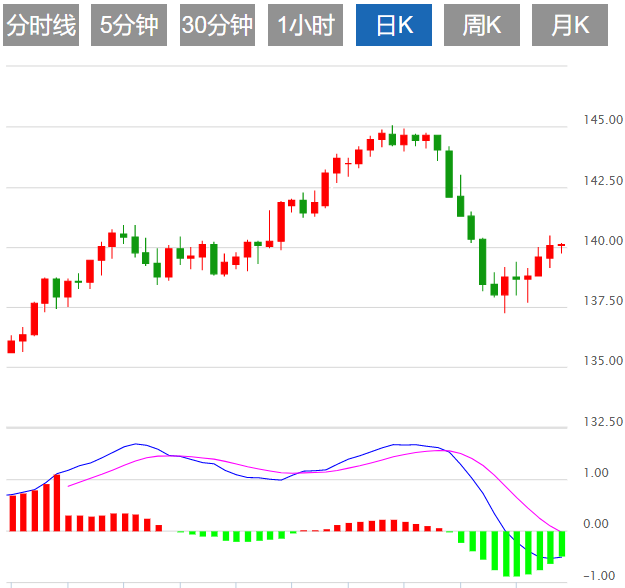This screenshot has height=588, width=625.
Task: Click the 140.00 price axis label
Action: 603,240
